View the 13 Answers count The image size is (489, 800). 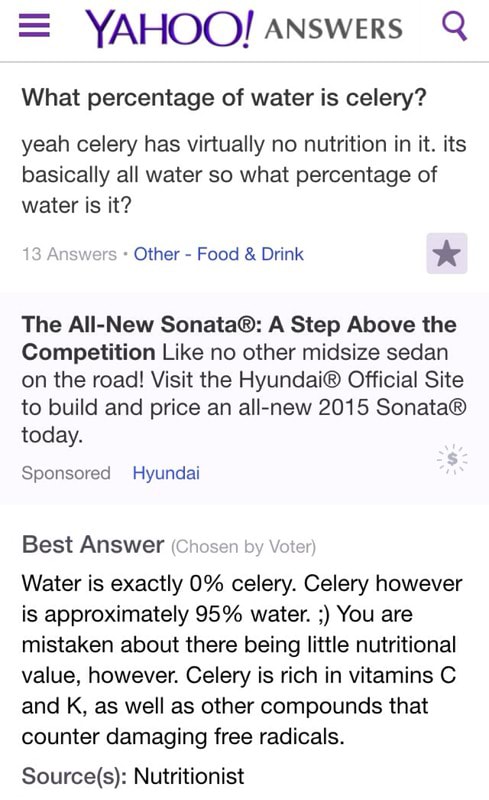(x=69, y=254)
